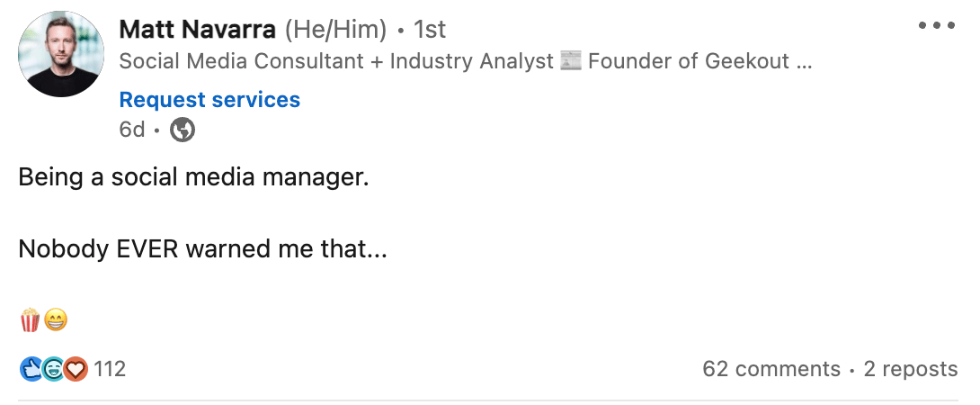Click the "Being a social media manager." text
This screenshot has height=405, width=980.
pyautogui.click(x=193, y=176)
